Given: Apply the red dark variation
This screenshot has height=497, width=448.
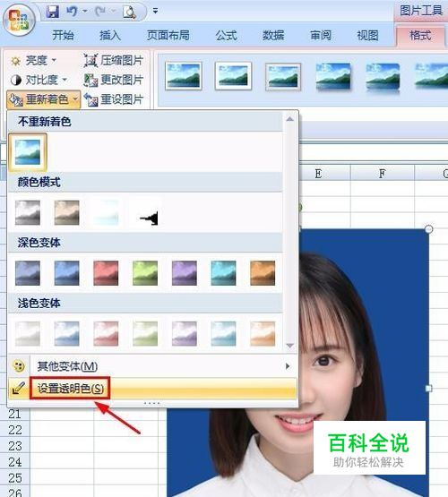Looking at the screenshot, I should click(x=106, y=273).
